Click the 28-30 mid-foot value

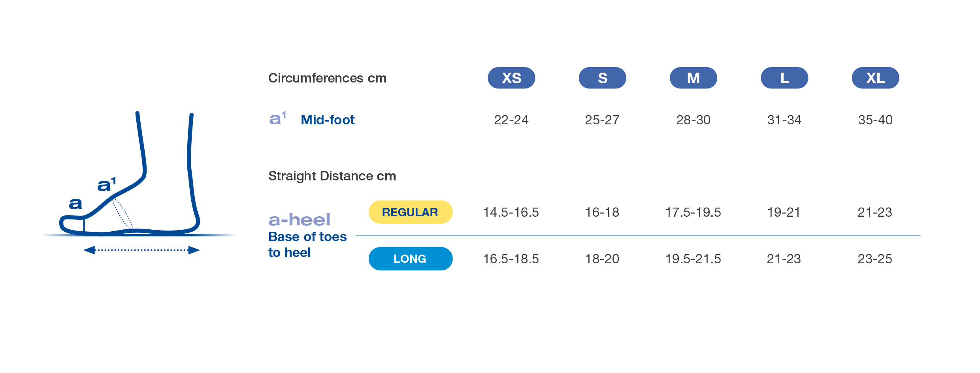(693, 120)
